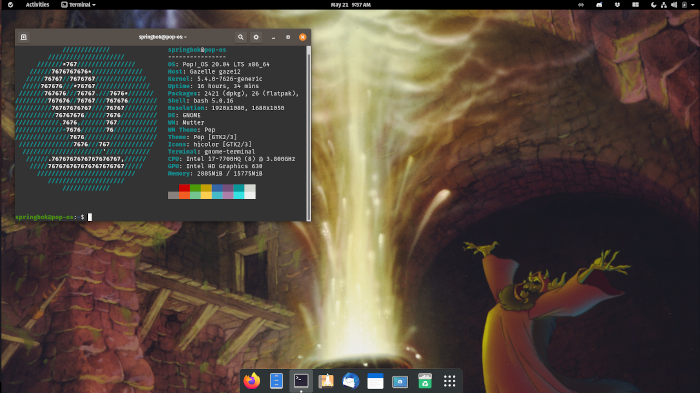This screenshot has height=393, width=700.
Task: Minimize the terminal window
Action: click(x=273, y=38)
